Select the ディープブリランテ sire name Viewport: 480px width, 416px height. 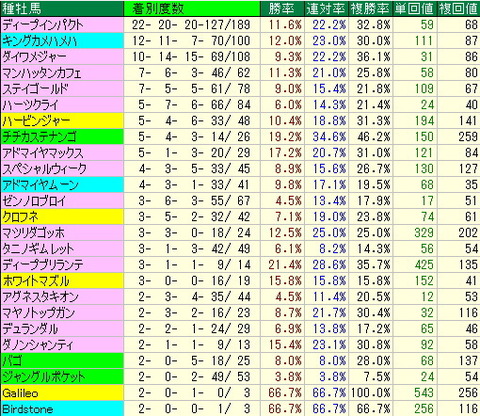(43, 265)
